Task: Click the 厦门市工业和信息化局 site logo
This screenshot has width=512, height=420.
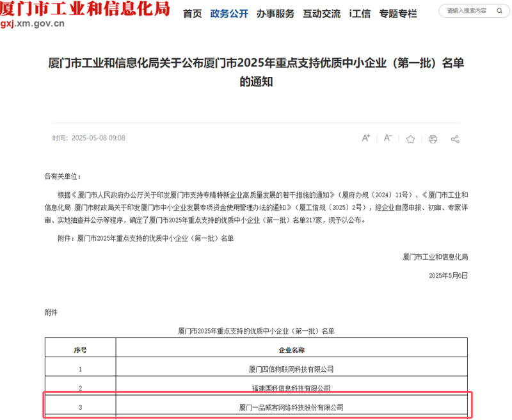Action: [86, 10]
